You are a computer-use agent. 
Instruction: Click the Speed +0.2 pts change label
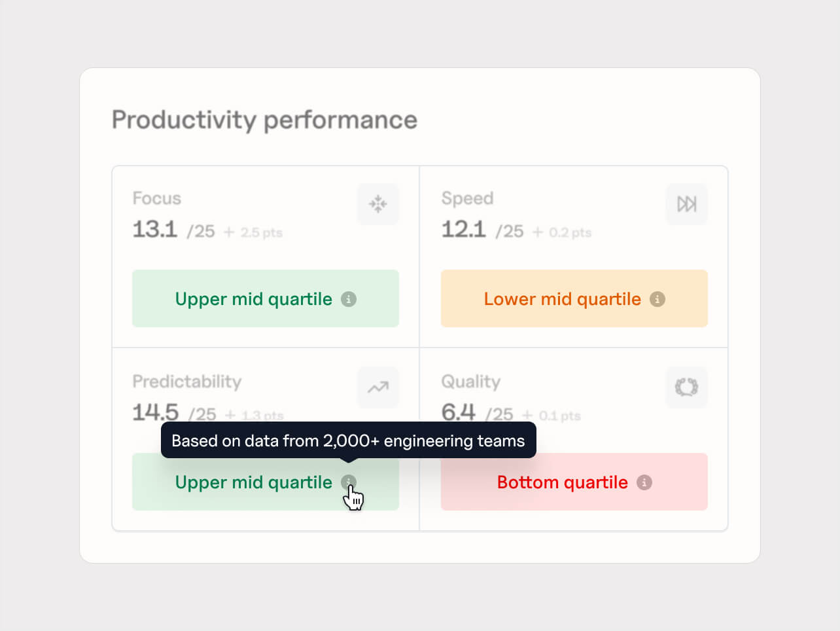click(562, 232)
